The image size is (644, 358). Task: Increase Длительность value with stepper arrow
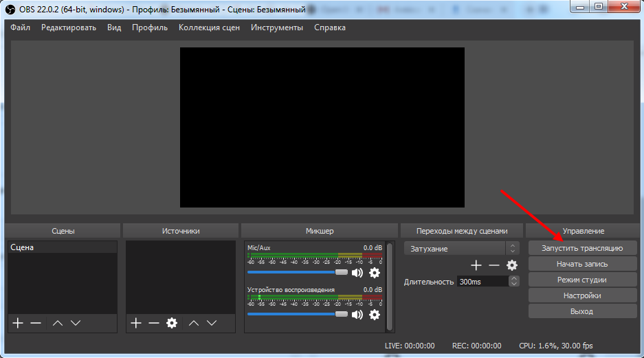tap(514, 278)
